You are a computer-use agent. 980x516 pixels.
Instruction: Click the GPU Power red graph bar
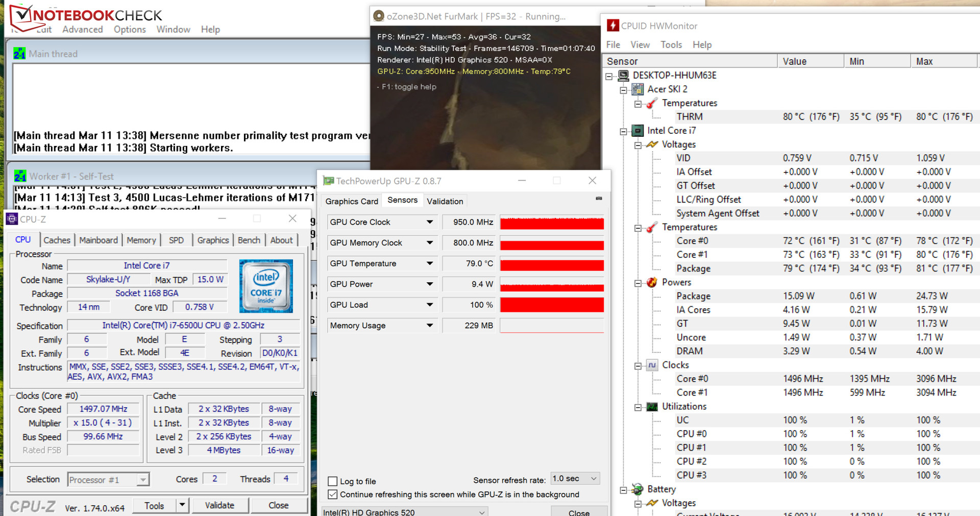(x=552, y=285)
